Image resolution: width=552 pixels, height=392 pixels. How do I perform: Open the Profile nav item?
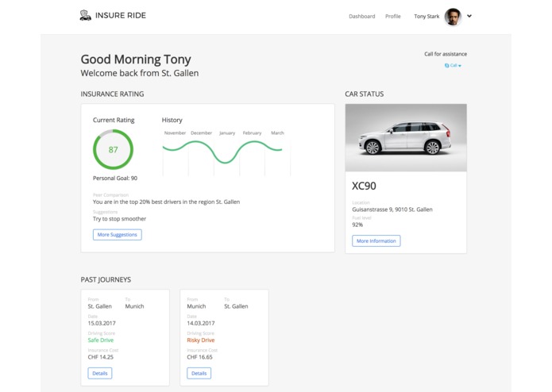tap(393, 16)
